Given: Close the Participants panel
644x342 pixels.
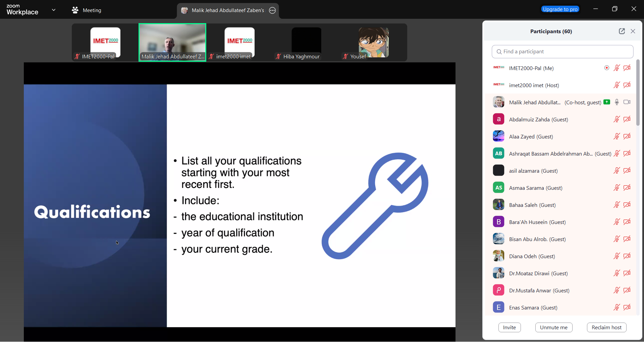Looking at the screenshot, I should click(x=633, y=31).
